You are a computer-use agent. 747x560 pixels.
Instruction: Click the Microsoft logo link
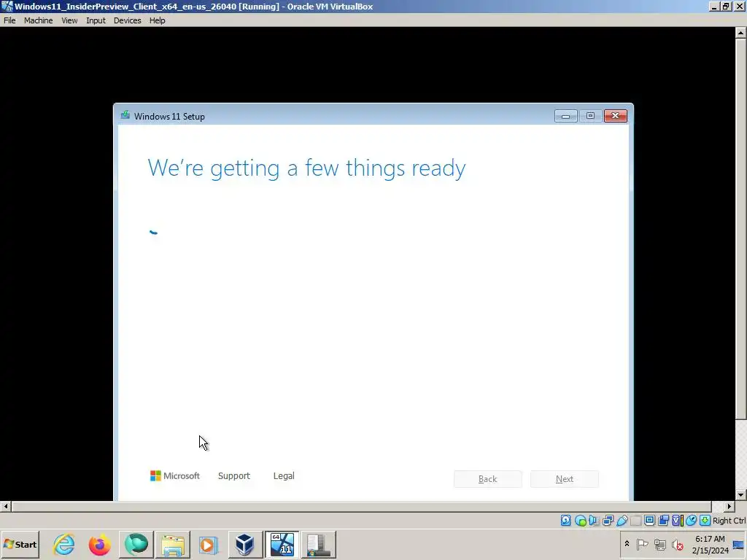tap(175, 475)
